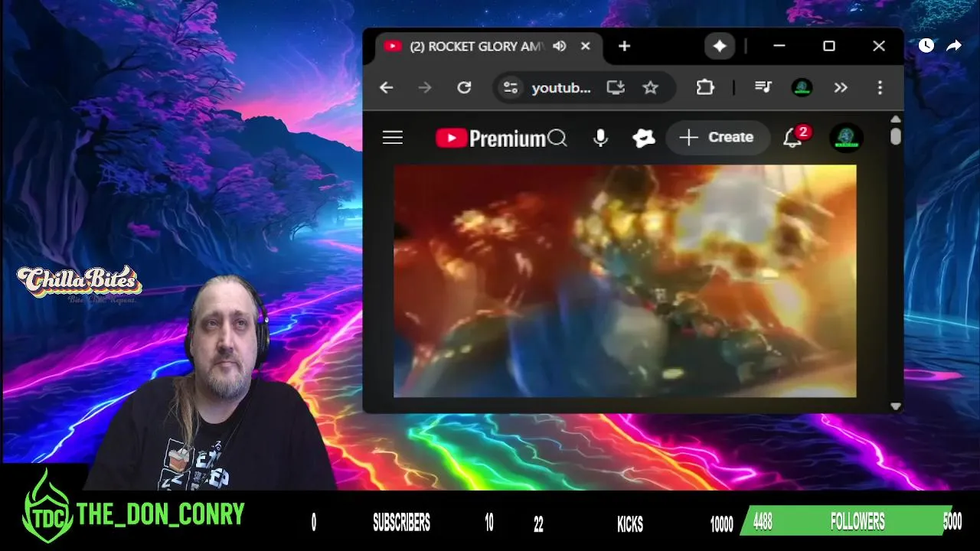Click the SUBSCRIBERS label
Screen dimensions: 980x551
(401, 523)
